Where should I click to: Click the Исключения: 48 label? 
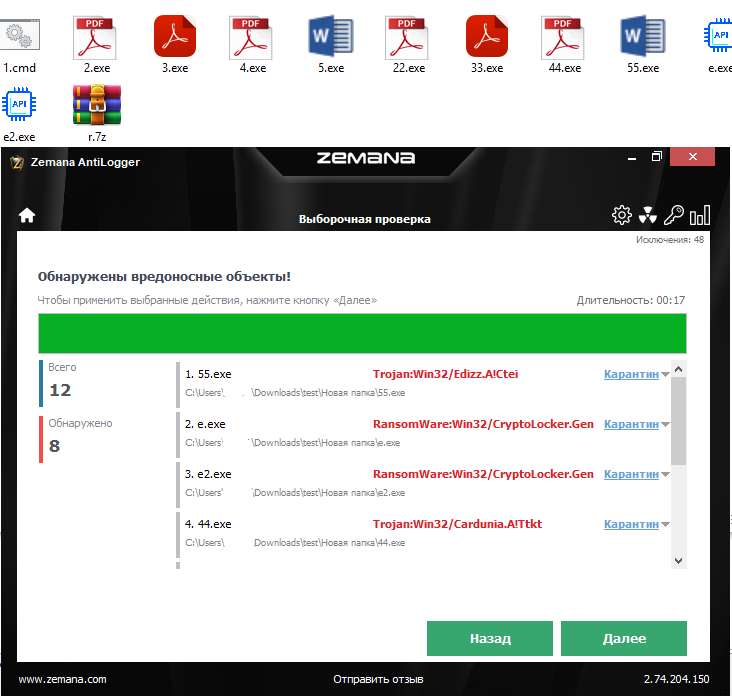coord(669,239)
